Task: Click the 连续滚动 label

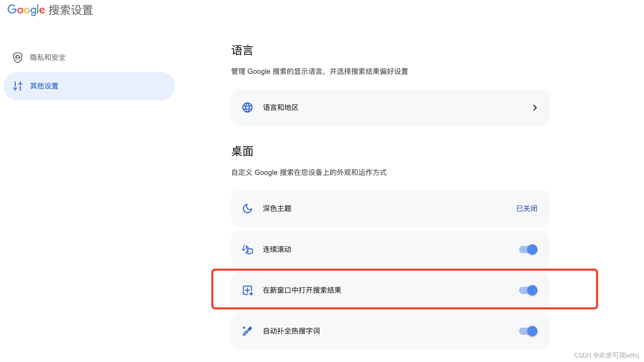Action: tap(277, 249)
